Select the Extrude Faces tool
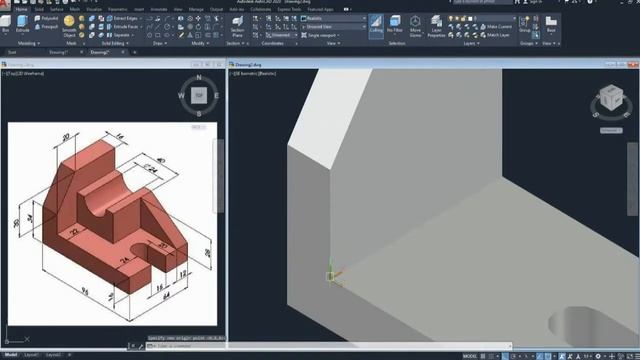This screenshot has width=640, height=360. pos(122,27)
